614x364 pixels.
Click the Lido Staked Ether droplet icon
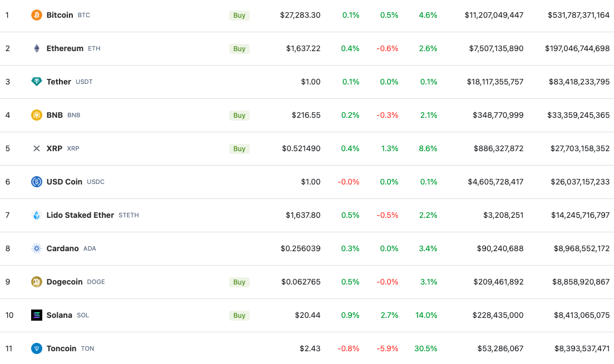[x=36, y=215]
